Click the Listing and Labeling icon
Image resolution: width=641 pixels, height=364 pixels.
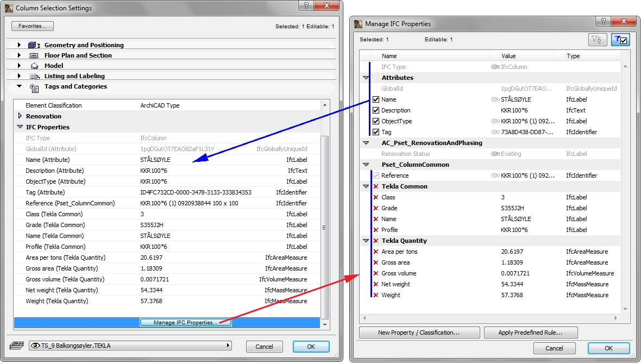point(34,77)
